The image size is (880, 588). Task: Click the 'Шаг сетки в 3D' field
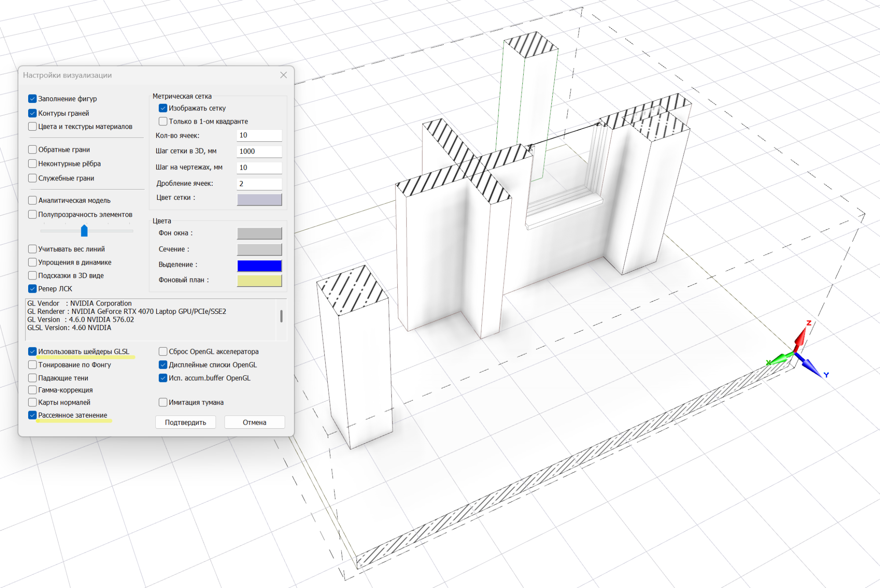point(259,151)
